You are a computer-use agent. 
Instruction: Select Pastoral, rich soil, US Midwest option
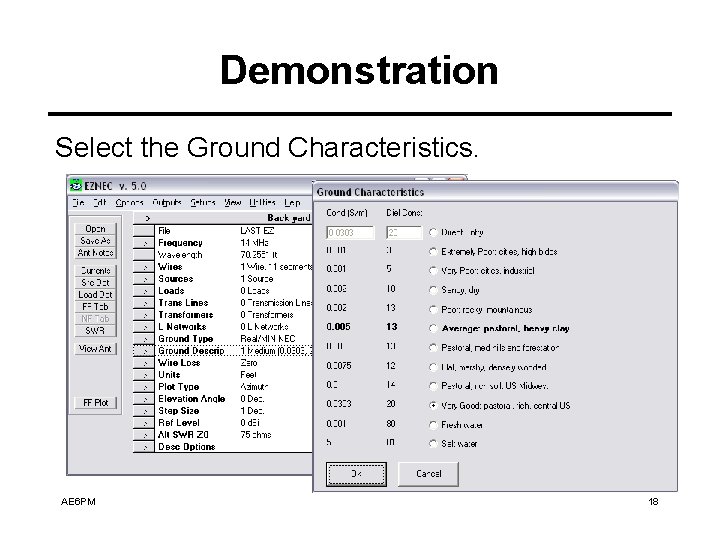coord(433,386)
